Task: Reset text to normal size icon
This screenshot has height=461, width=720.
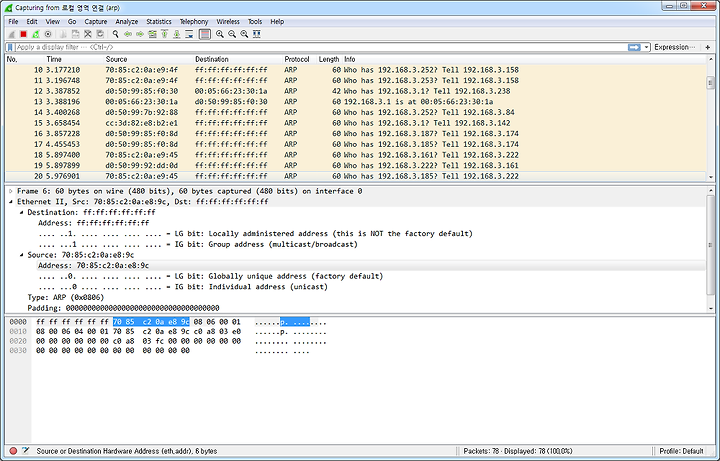Action: pyautogui.click(x=244, y=34)
